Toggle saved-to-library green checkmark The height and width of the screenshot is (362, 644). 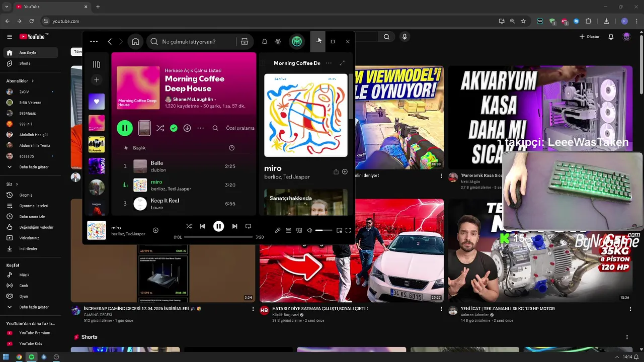[174, 128]
